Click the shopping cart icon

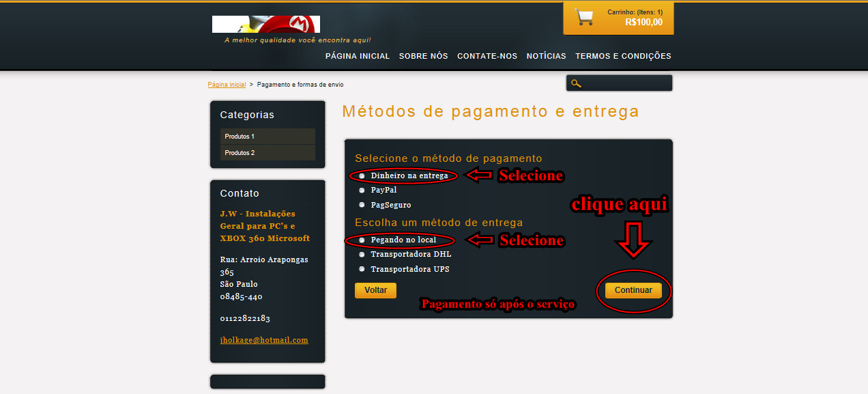click(584, 17)
